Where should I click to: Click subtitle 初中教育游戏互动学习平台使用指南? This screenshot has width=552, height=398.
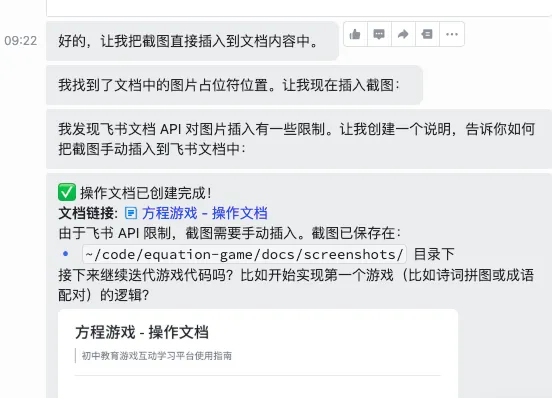pos(157,356)
